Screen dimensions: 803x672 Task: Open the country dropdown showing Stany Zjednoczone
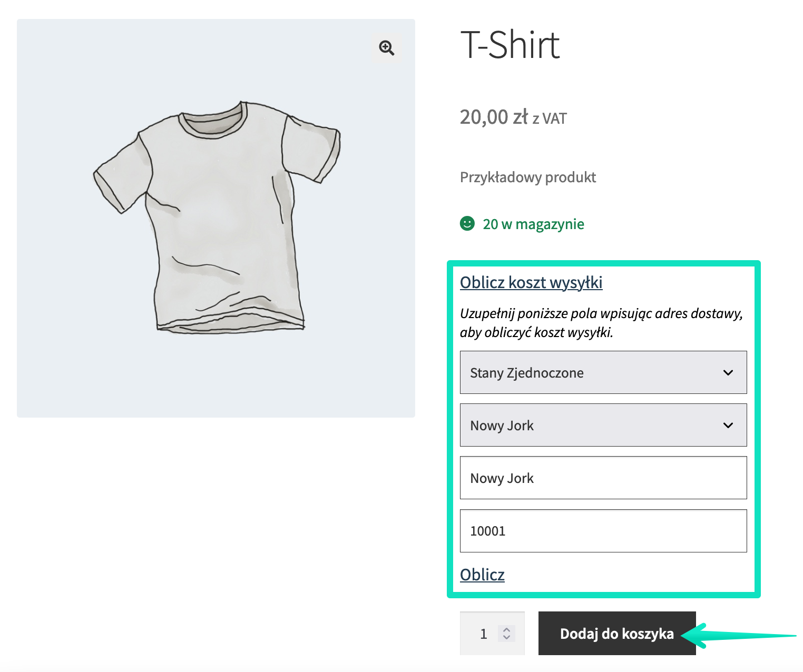(603, 372)
